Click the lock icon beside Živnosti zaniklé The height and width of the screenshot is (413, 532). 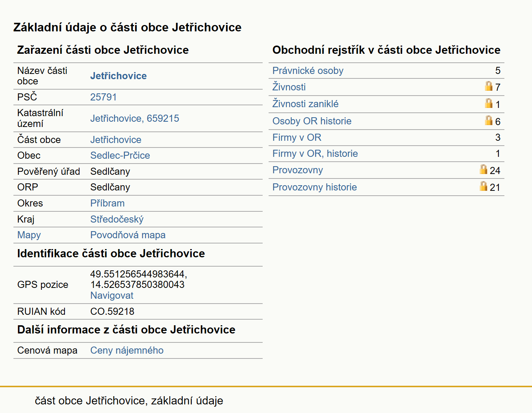tap(488, 103)
